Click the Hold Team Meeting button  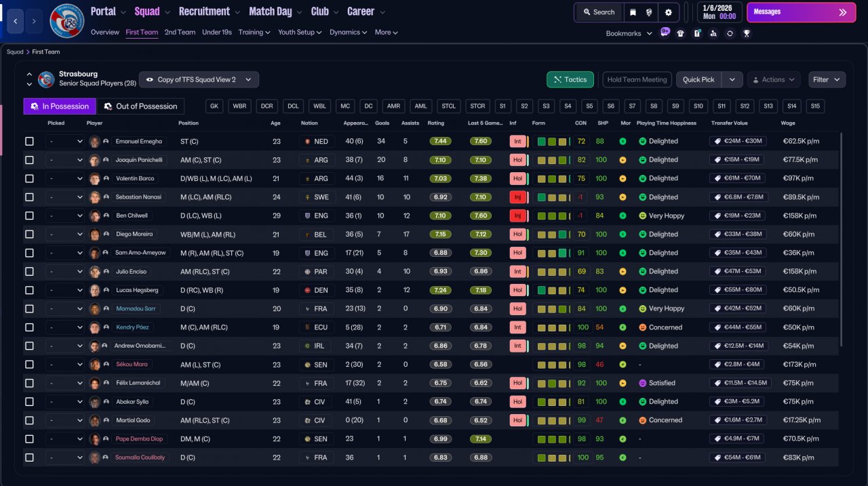coord(637,79)
